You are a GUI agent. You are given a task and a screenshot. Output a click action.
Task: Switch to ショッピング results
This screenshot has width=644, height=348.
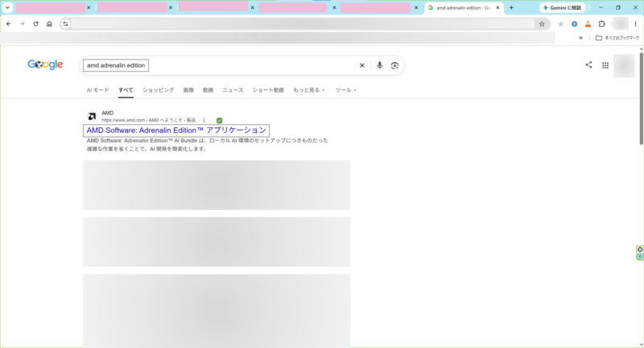(158, 90)
